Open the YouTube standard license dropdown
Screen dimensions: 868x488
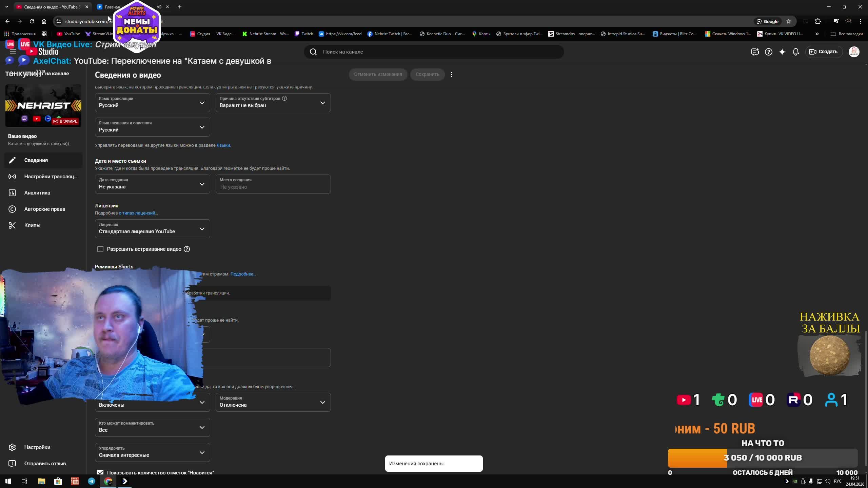pyautogui.click(x=152, y=229)
